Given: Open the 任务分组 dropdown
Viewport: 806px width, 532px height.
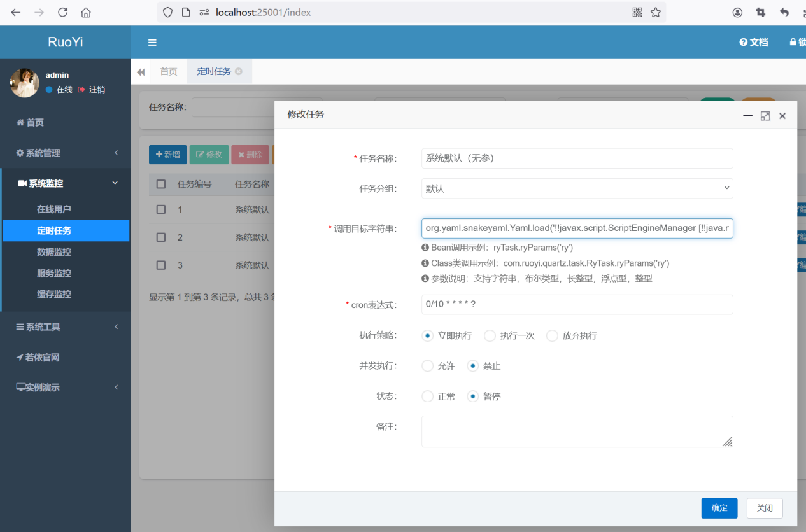Looking at the screenshot, I should coord(577,188).
